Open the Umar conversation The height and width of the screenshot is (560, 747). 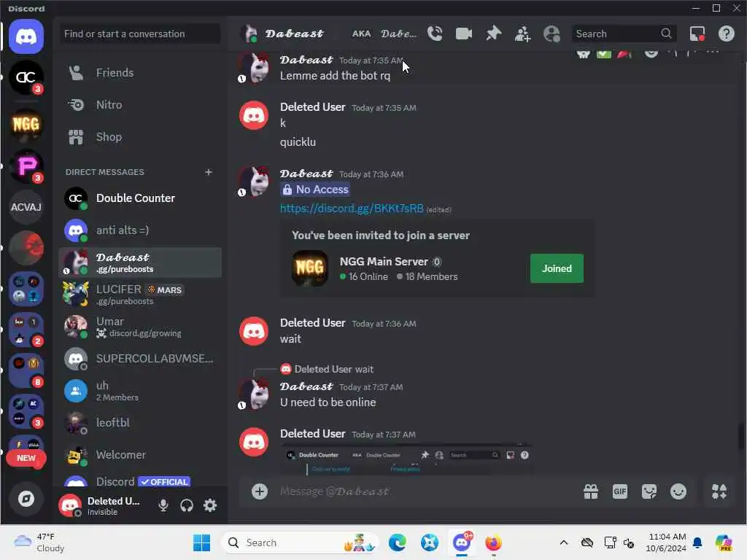tap(140, 327)
